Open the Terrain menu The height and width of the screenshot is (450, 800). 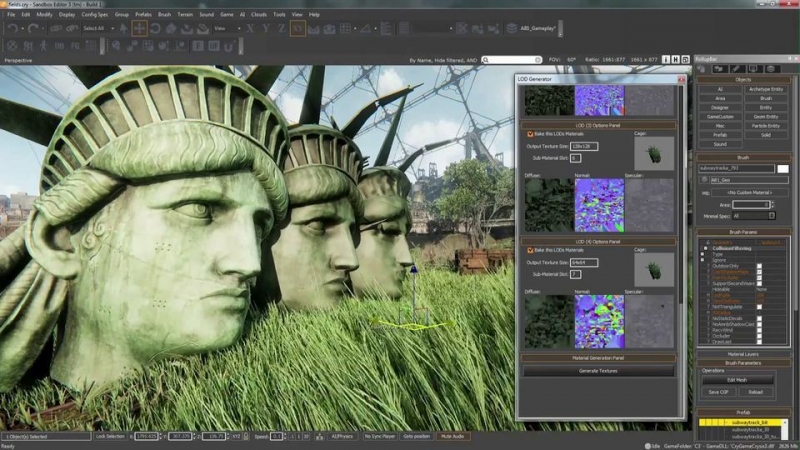coord(185,15)
